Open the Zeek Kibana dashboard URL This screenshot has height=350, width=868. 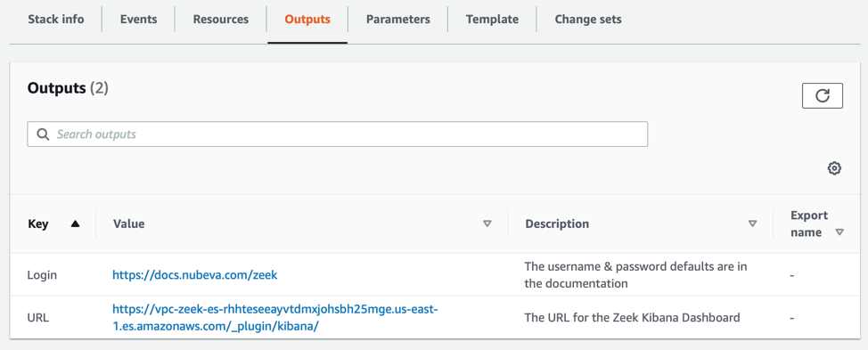click(x=275, y=318)
